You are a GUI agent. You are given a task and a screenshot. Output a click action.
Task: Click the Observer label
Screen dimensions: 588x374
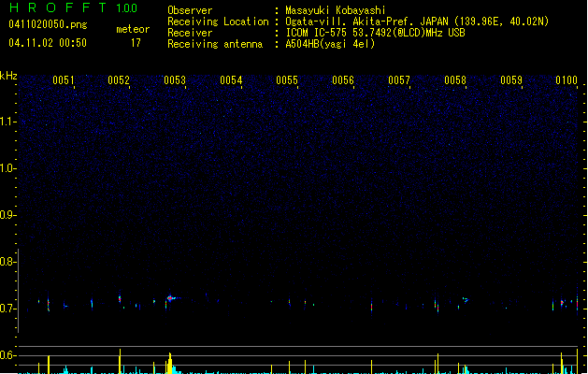coord(190,10)
